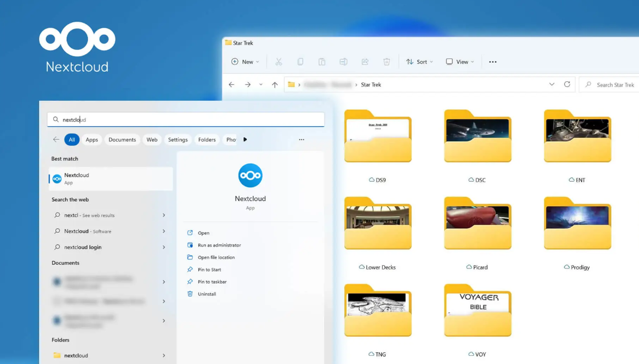The width and height of the screenshot is (639, 364).
Task: Expand the 'Nextcloud - Software' result chevron
Action: click(x=164, y=231)
